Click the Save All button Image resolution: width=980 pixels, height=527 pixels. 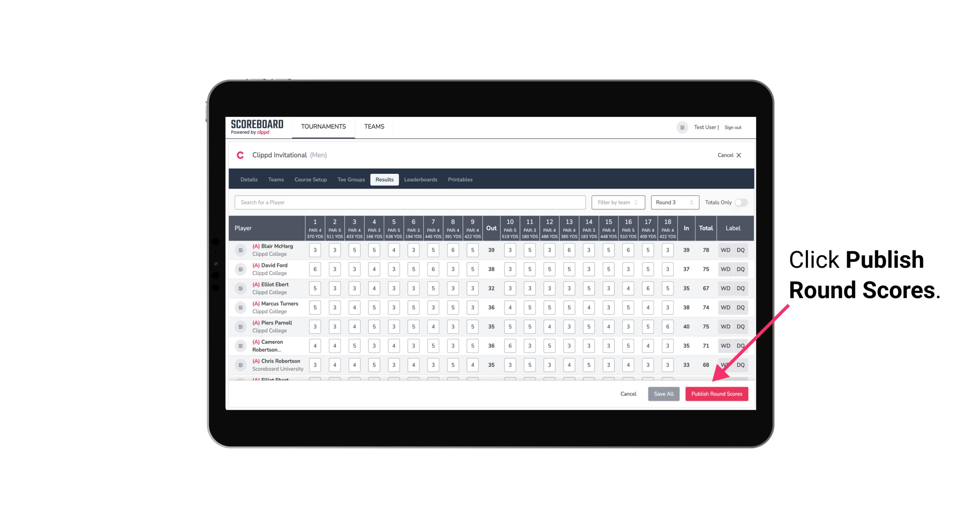coord(664,393)
